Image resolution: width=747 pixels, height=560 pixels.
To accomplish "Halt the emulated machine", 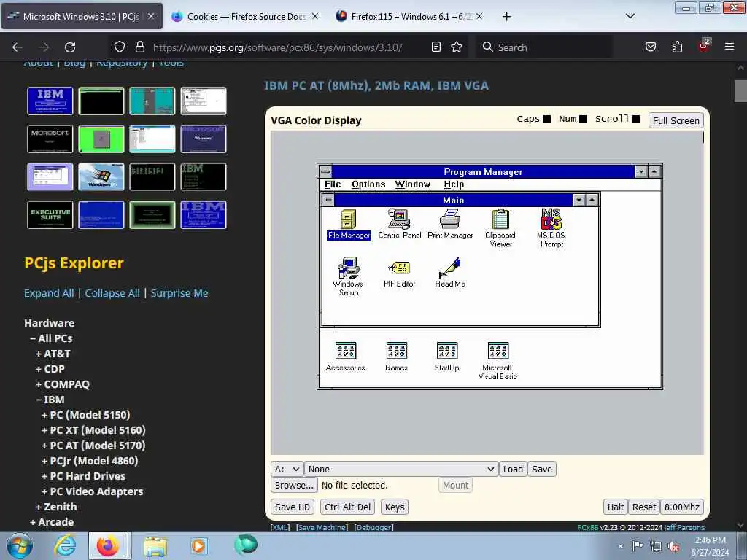I will click(615, 507).
